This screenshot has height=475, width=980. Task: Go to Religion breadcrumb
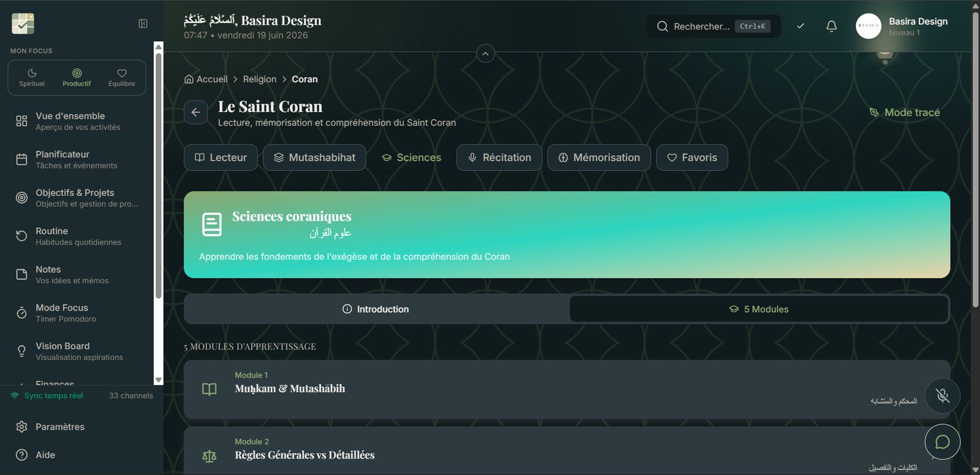(x=260, y=79)
